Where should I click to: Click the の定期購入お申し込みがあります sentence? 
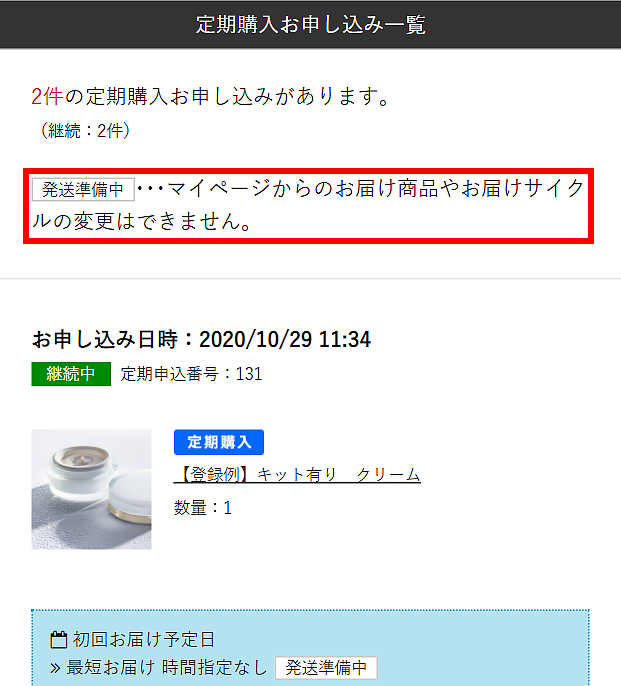point(227,96)
